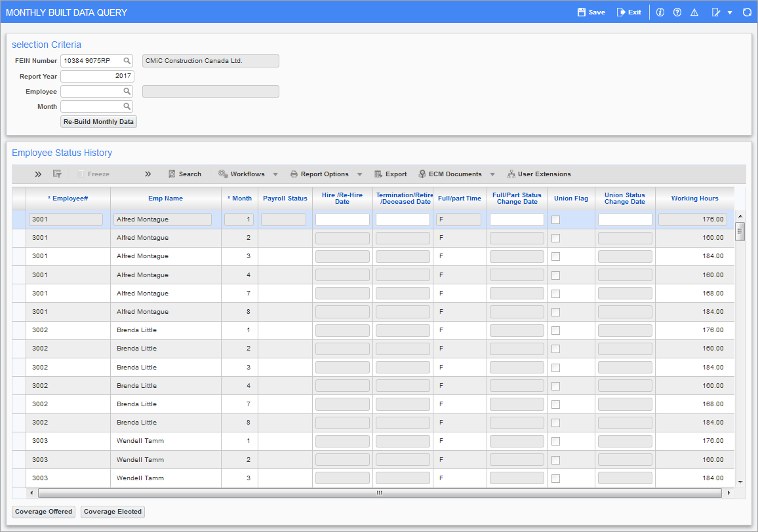Expand the ECM Documents dropdown arrow
The height and width of the screenshot is (532, 758).
click(492, 174)
